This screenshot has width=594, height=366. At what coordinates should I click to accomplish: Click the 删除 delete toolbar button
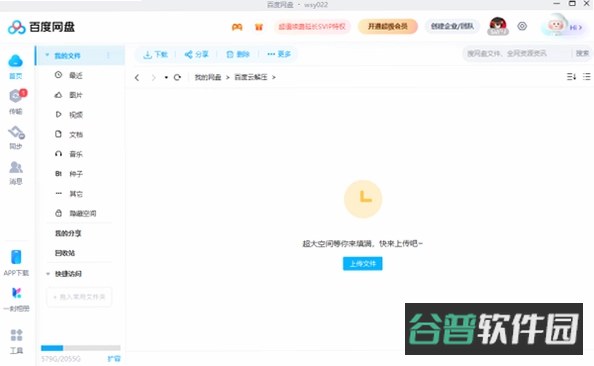point(238,54)
